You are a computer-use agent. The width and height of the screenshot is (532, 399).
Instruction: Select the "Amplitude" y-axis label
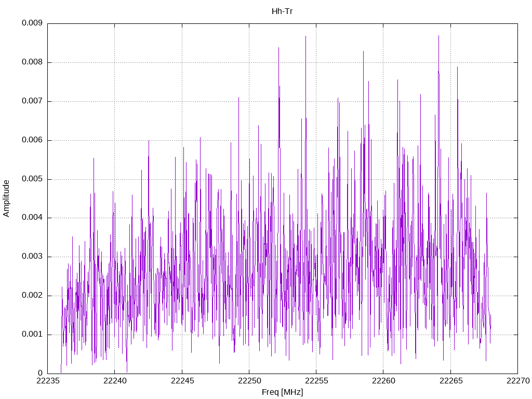[6, 198]
